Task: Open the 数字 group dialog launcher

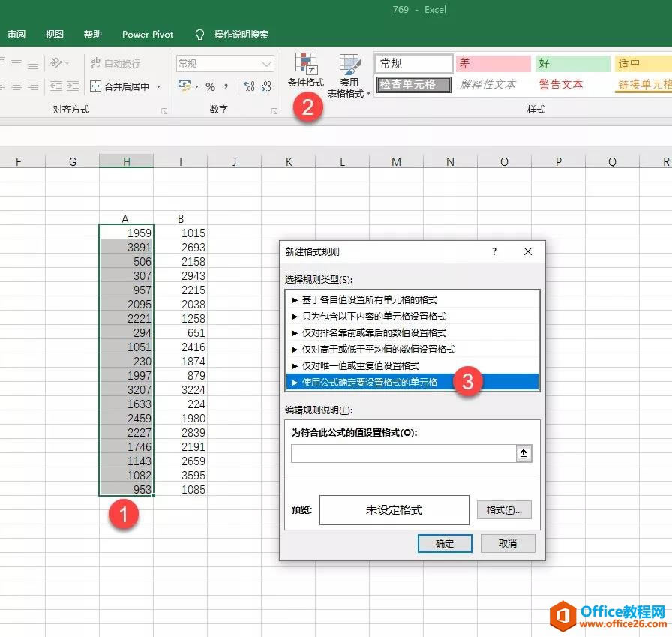Action: (x=274, y=111)
